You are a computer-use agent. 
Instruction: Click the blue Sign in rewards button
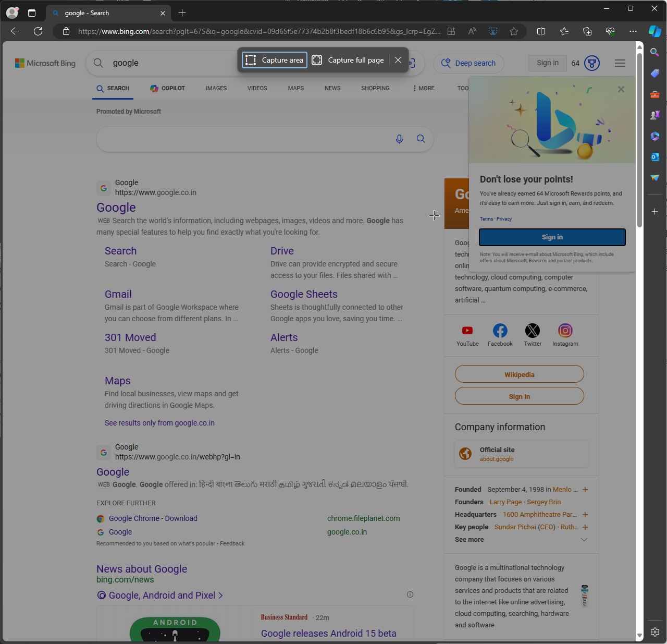pos(552,237)
